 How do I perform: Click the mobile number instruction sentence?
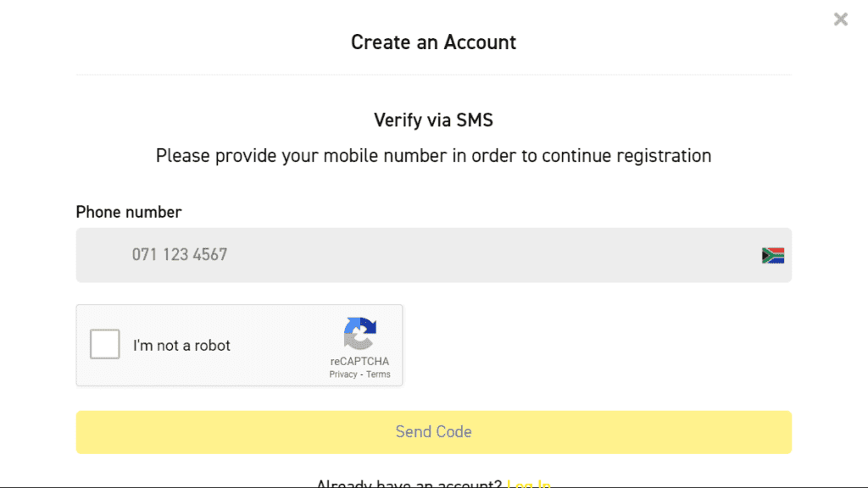433,156
